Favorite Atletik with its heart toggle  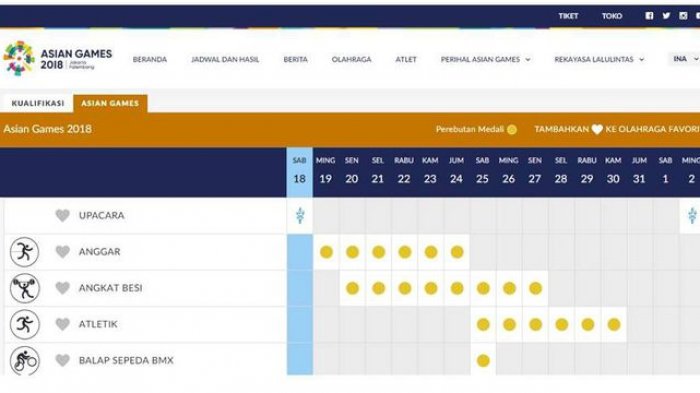click(62, 324)
